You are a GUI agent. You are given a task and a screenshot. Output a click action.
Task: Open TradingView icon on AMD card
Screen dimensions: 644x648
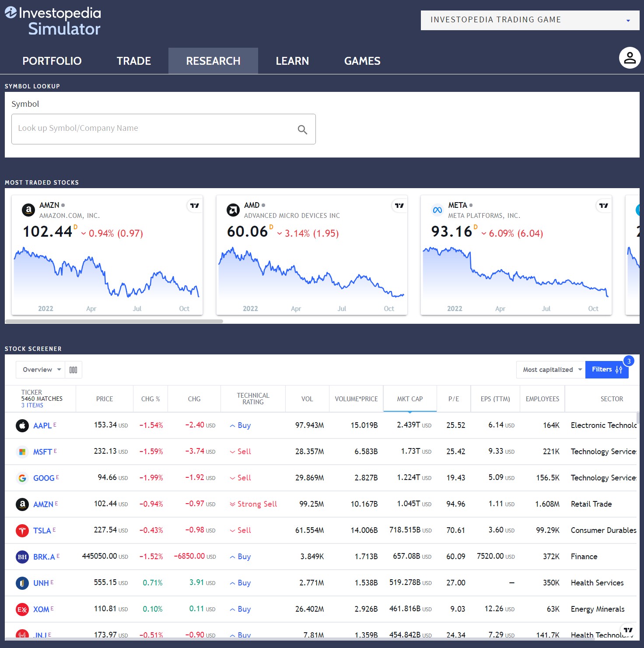coord(399,205)
